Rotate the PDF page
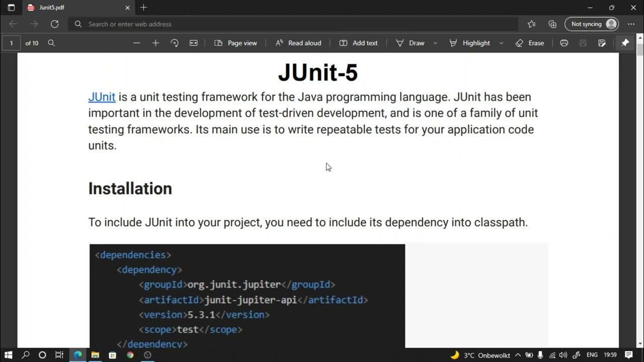Screen dimensions: 644x362 coord(175,43)
